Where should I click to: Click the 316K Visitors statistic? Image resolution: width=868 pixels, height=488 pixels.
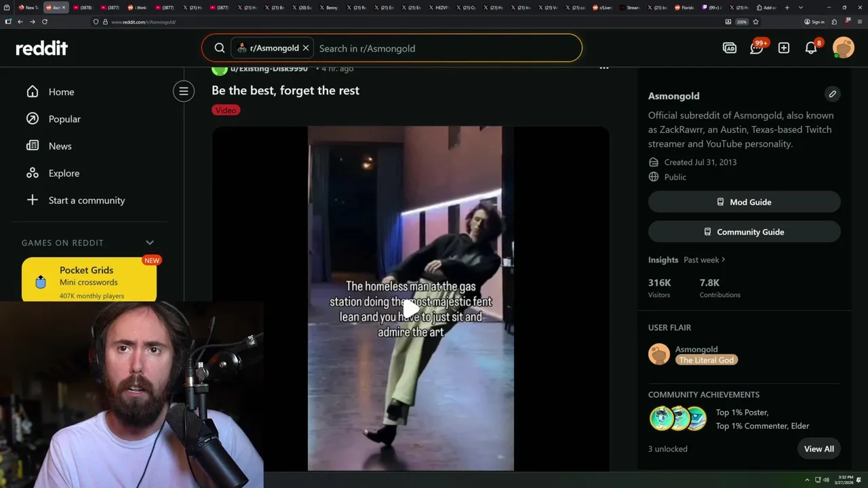click(660, 288)
